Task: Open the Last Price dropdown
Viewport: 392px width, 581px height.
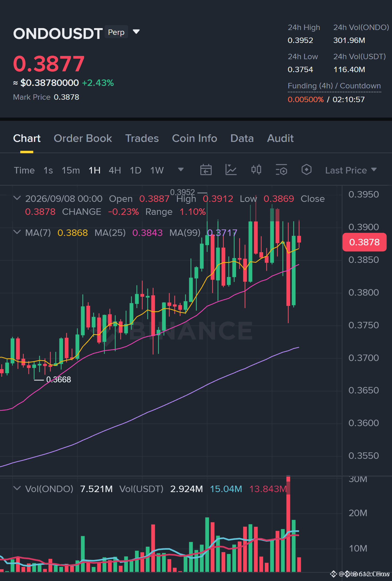Action: [x=351, y=170]
